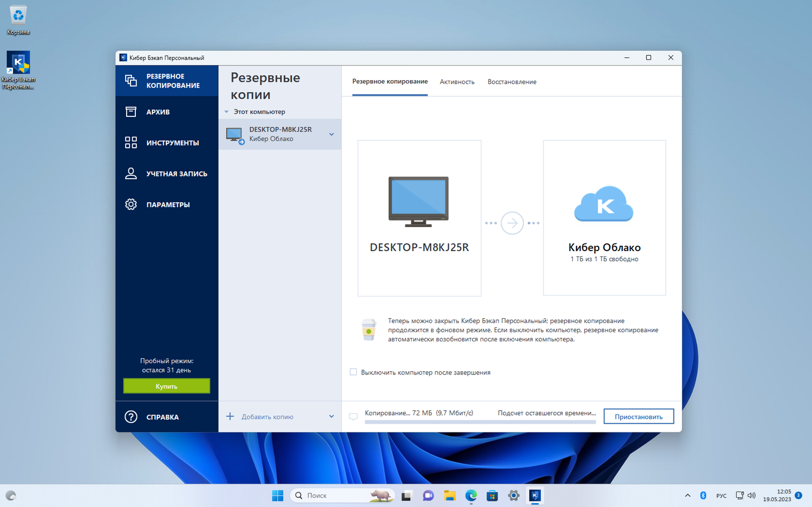Click the Приостановить button
The height and width of the screenshot is (507, 812).
click(x=639, y=417)
